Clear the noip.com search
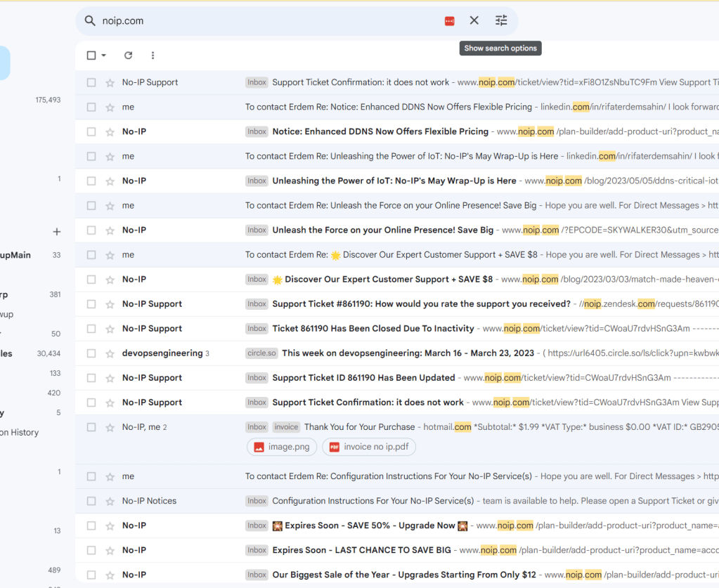This screenshot has width=719, height=588. pos(474,20)
